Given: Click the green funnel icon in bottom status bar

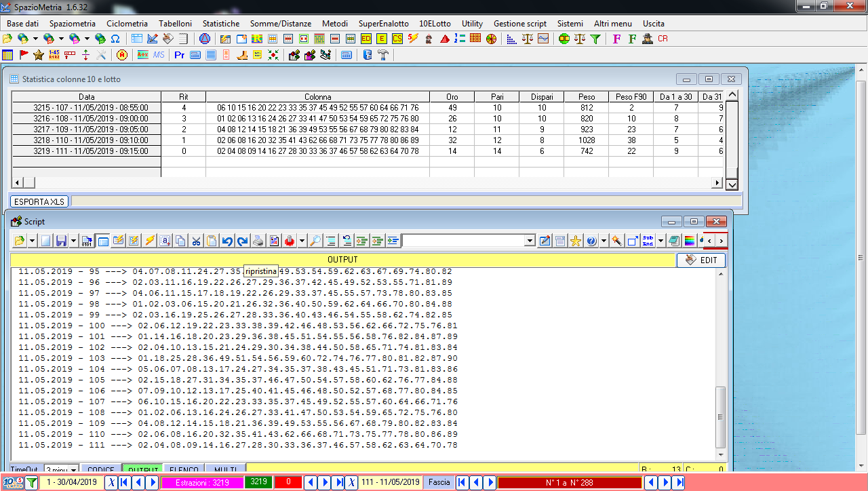Looking at the screenshot, I should click(32, 483).
